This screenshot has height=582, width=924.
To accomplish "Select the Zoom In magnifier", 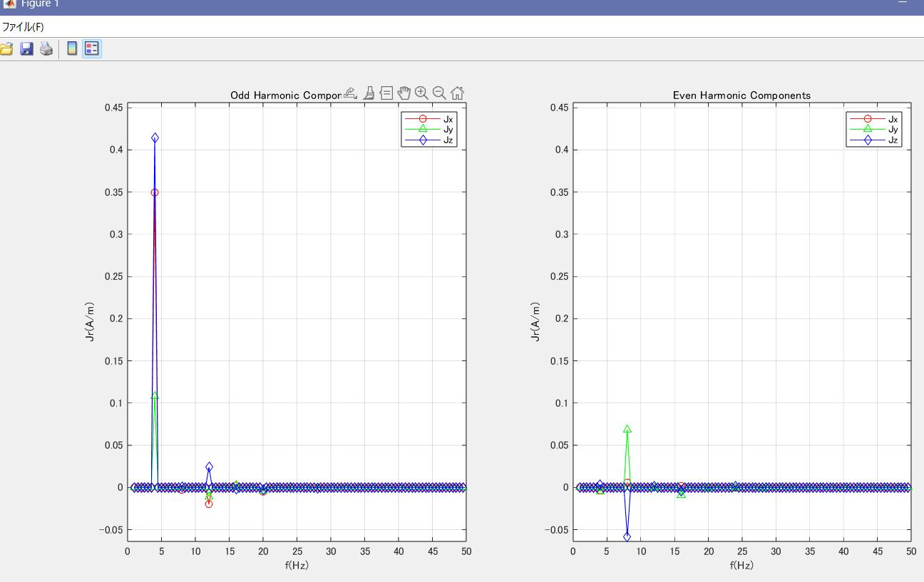I will [421, 93].
